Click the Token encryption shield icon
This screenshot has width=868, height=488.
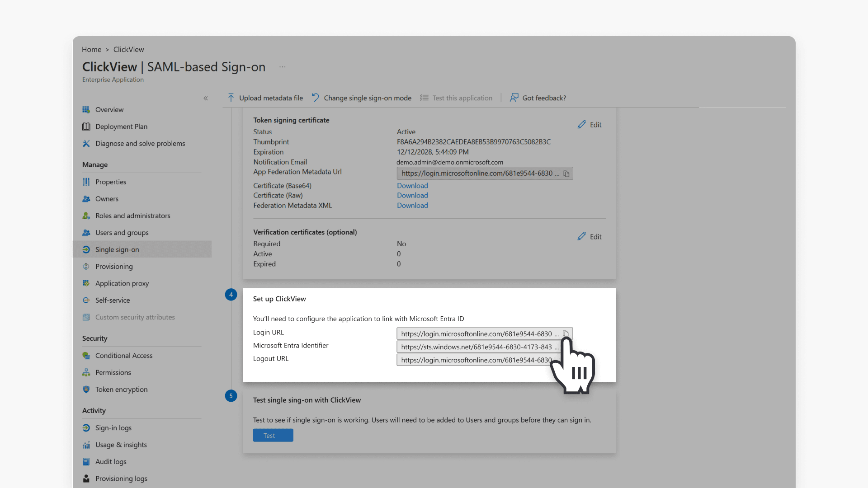click(86, 389)
